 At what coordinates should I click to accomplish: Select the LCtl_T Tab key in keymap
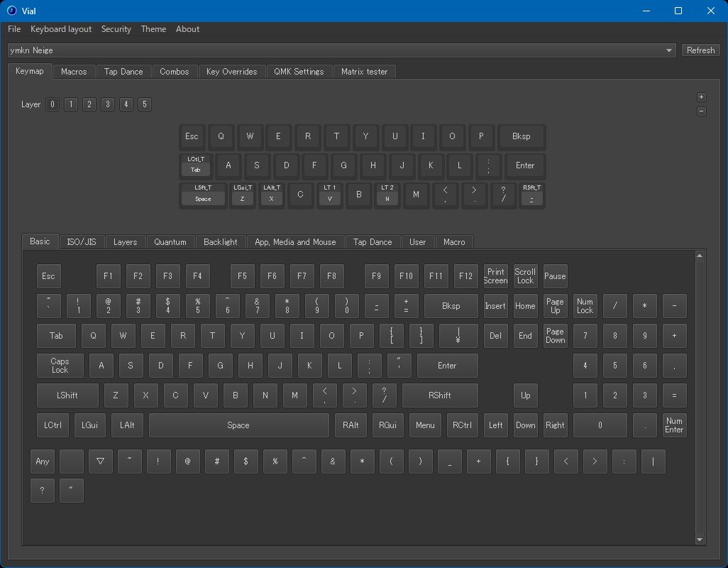click(x=196, y=165)
